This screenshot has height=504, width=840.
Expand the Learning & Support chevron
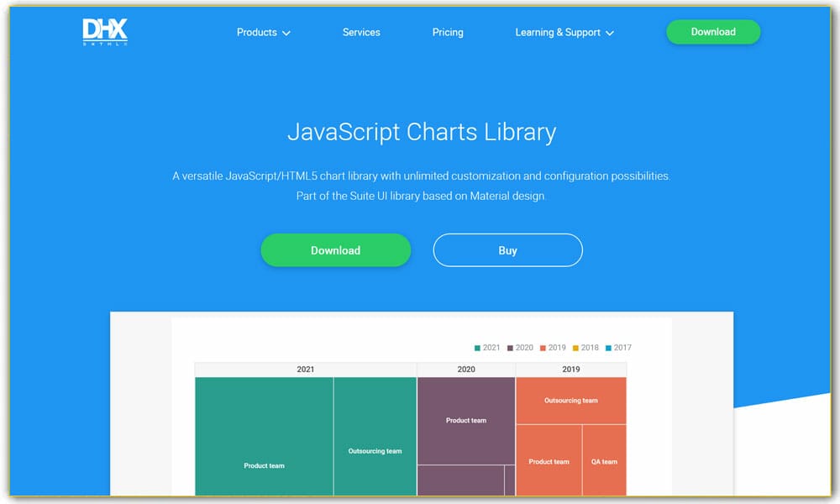(610, 34)
